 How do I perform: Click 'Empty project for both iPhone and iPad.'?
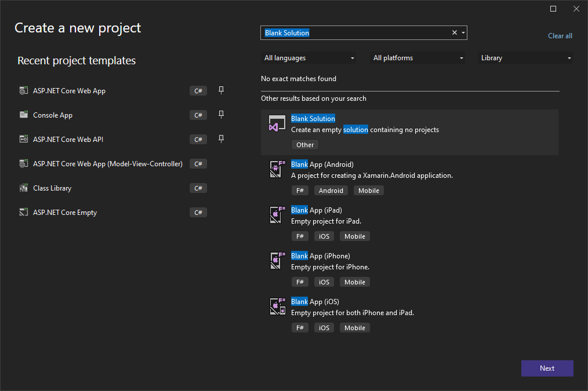(x=353, y=312)
